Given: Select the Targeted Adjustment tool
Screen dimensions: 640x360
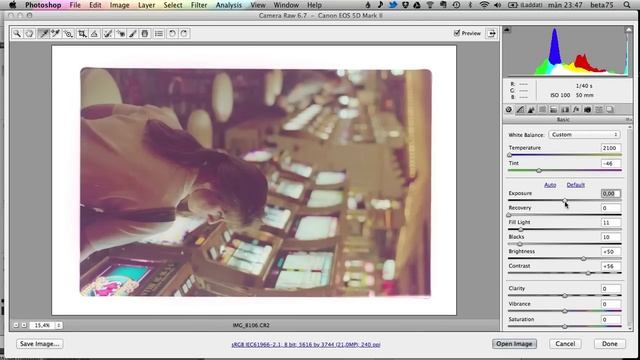Looking at the screenshot, I should click(x=69, y=33).
